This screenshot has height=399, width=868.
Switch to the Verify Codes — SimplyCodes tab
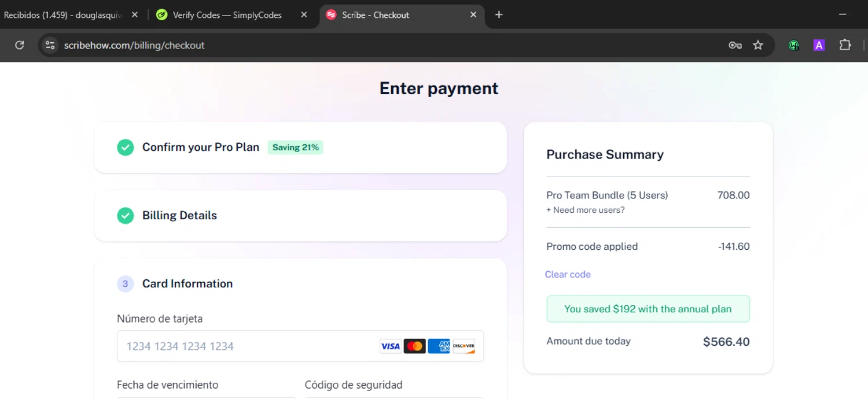(x=227, y=15)
